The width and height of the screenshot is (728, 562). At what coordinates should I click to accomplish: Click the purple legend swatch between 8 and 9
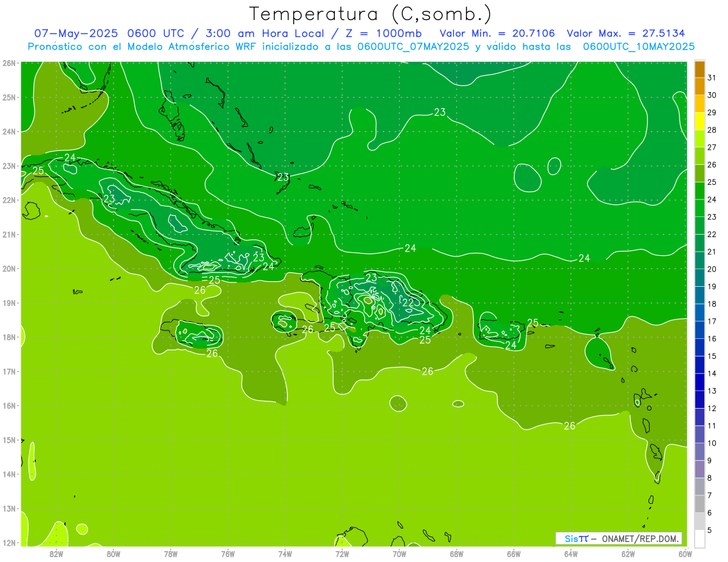pos(700,469)
